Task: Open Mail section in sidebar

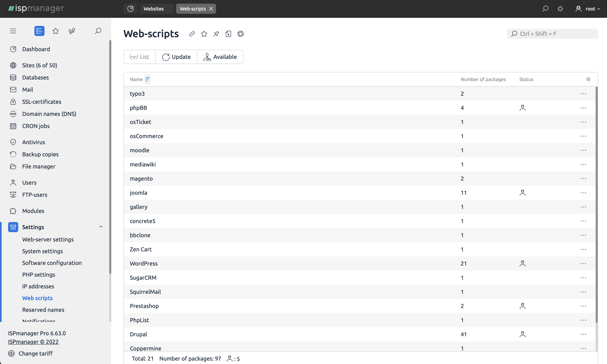Action: point(28,90)
